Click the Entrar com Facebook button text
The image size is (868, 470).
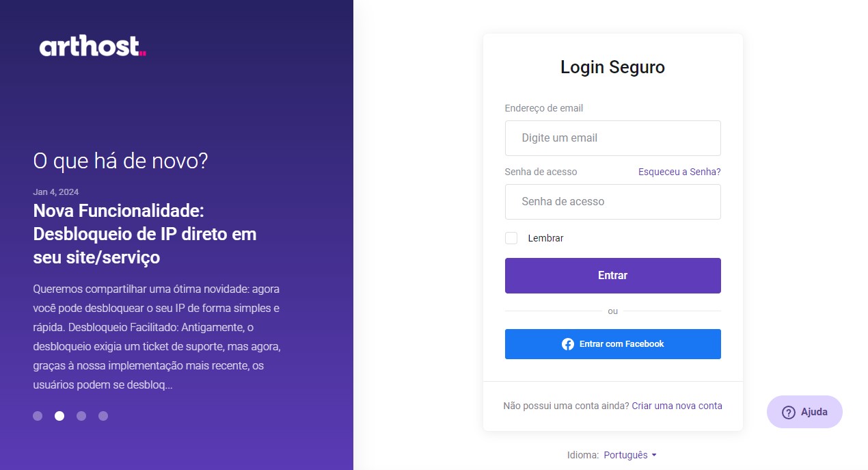[621, 344]
